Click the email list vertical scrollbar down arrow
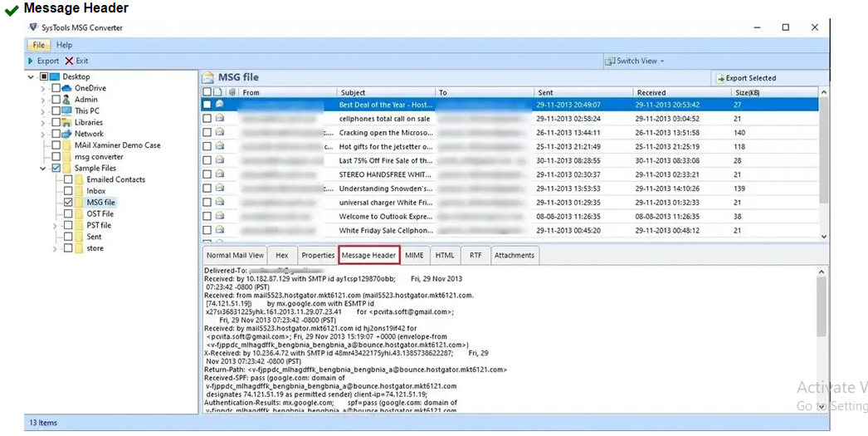This screenshot has height=436, width=868. pos(824,236)
